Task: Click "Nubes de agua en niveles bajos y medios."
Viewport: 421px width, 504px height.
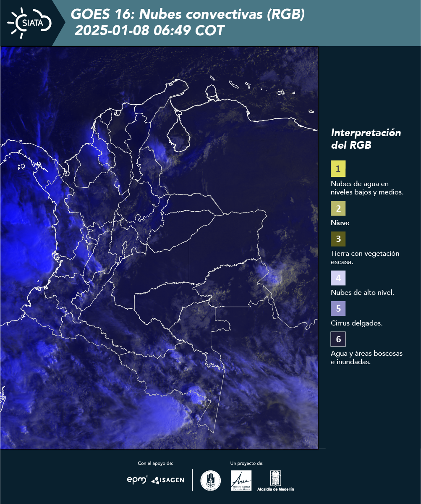Action: pyautogui.click(x=367, y=188)
